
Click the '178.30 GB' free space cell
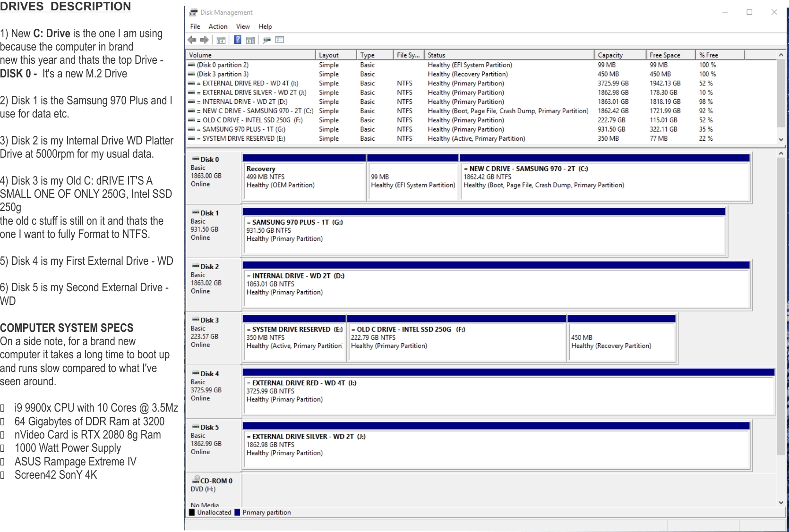point(663,93)
